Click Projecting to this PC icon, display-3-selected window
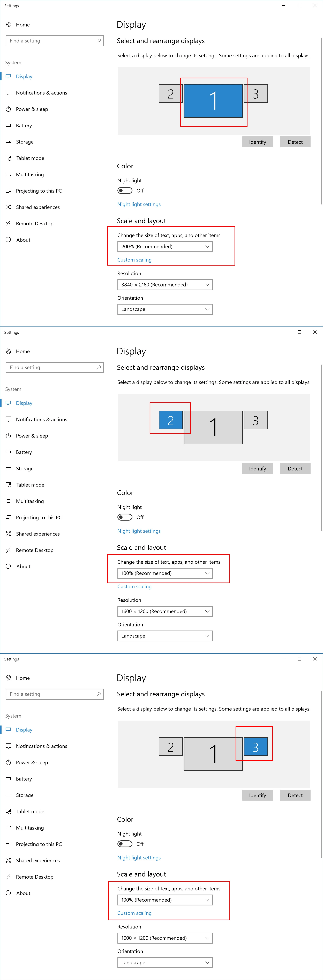323x980 pixels. (x=8, y=844)
